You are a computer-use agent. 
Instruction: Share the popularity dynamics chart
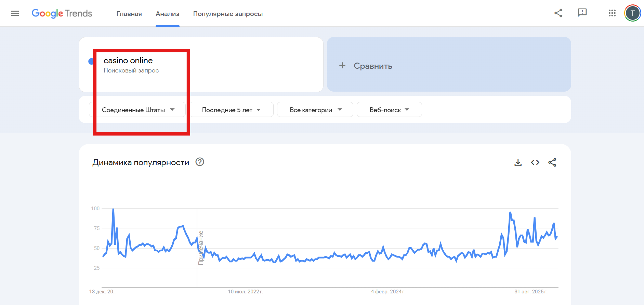[x=552, y=162]
